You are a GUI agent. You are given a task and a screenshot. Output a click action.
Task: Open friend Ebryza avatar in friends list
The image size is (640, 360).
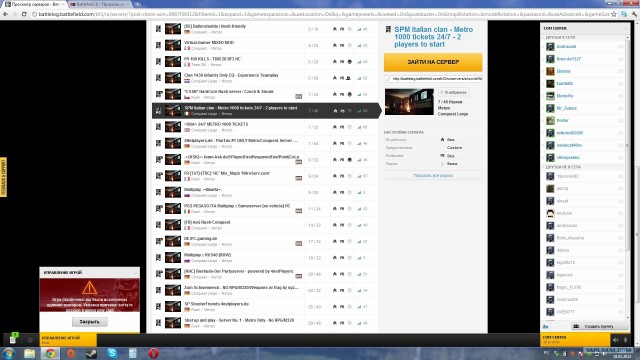550,71
